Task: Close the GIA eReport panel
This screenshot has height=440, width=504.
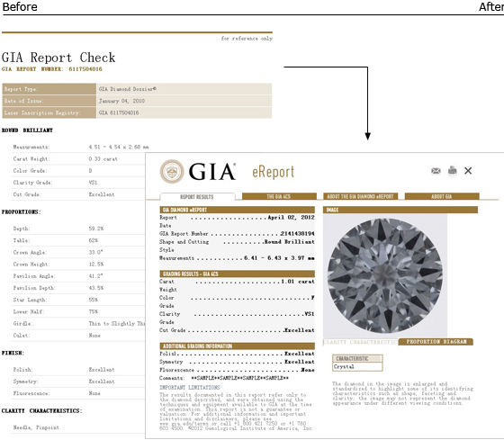Action: coord(468,171)
